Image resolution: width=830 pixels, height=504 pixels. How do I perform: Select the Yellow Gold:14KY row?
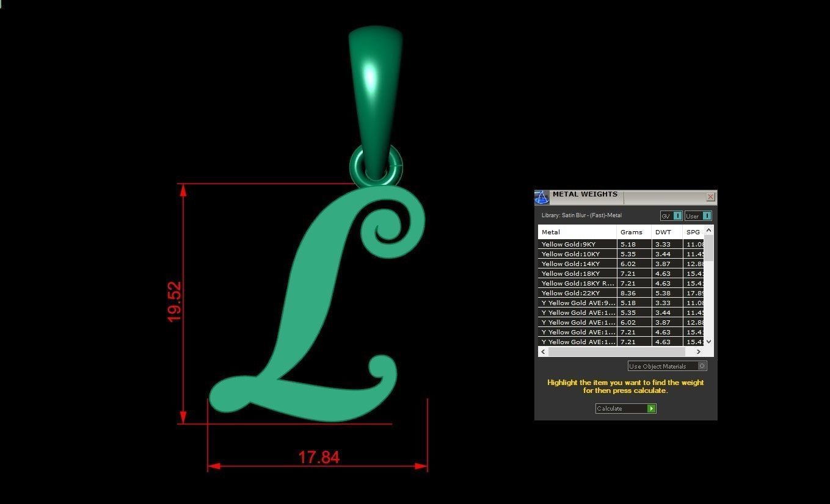pos(621,264)
